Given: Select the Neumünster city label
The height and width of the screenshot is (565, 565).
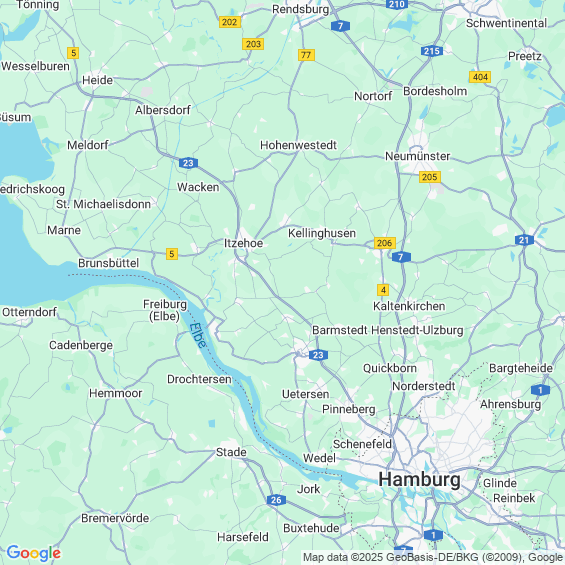Looking at the screenshot, I should (418, 156).
